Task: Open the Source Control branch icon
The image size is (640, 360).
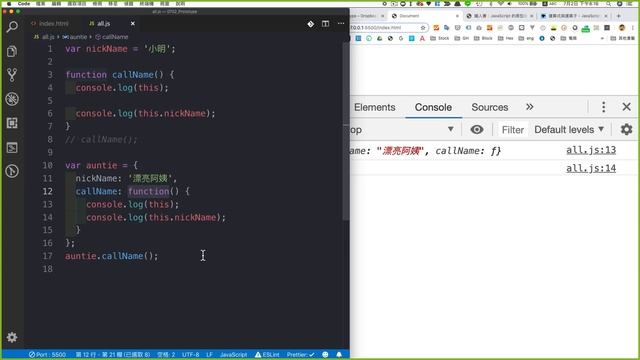Action: pyautogui.click(x=12, y=75)
